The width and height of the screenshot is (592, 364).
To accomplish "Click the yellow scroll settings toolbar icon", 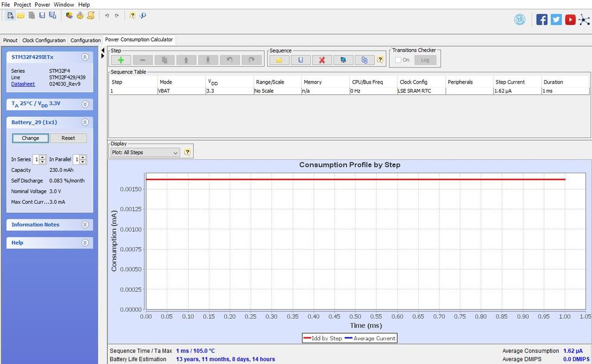I will [91, 15].
